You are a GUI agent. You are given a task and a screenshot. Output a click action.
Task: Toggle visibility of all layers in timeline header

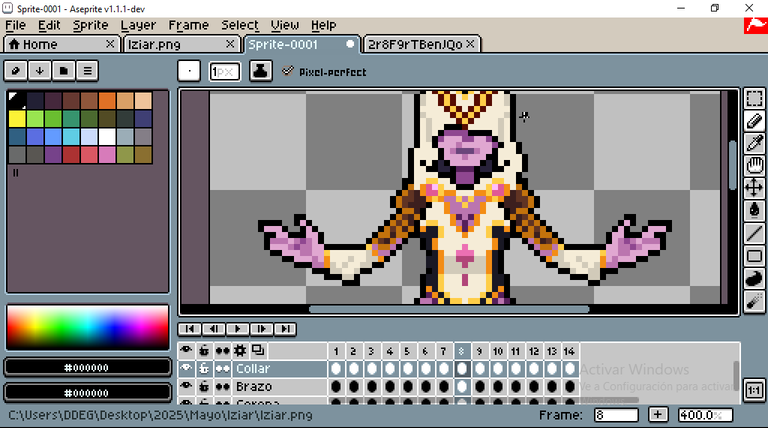coord(186,351)
